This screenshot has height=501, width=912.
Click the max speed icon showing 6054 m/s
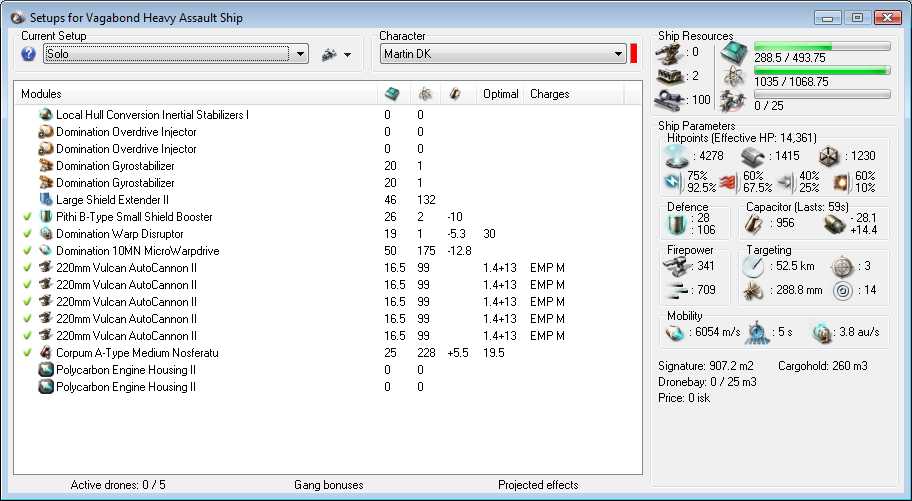(x=675, y=332)
